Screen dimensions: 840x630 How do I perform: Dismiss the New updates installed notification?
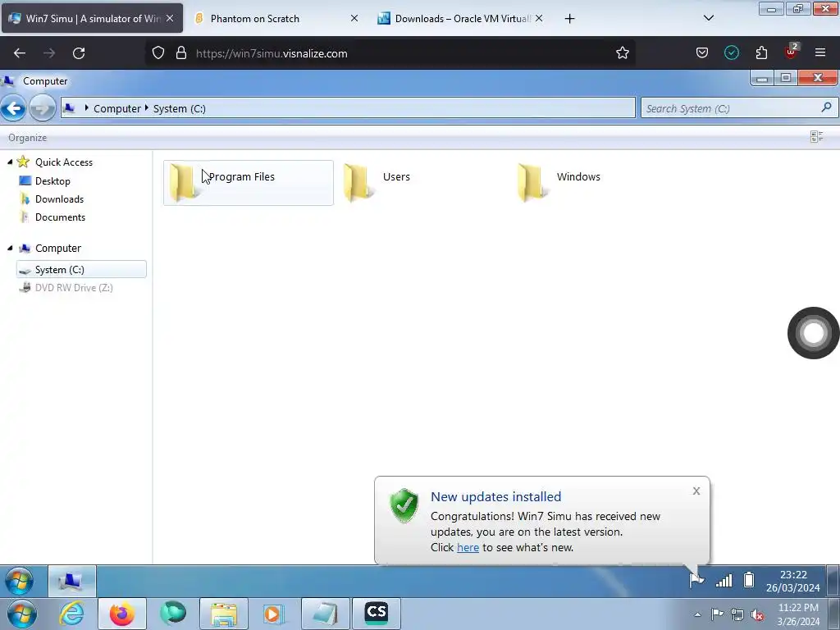(696, 491)
